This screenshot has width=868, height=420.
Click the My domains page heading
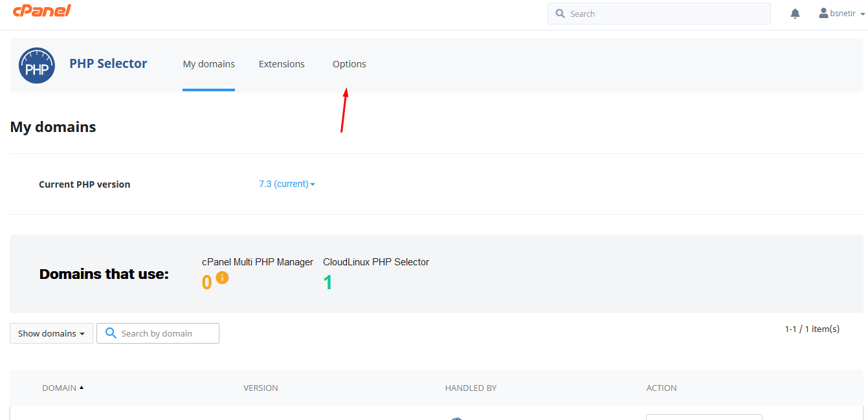pos(53,127)
